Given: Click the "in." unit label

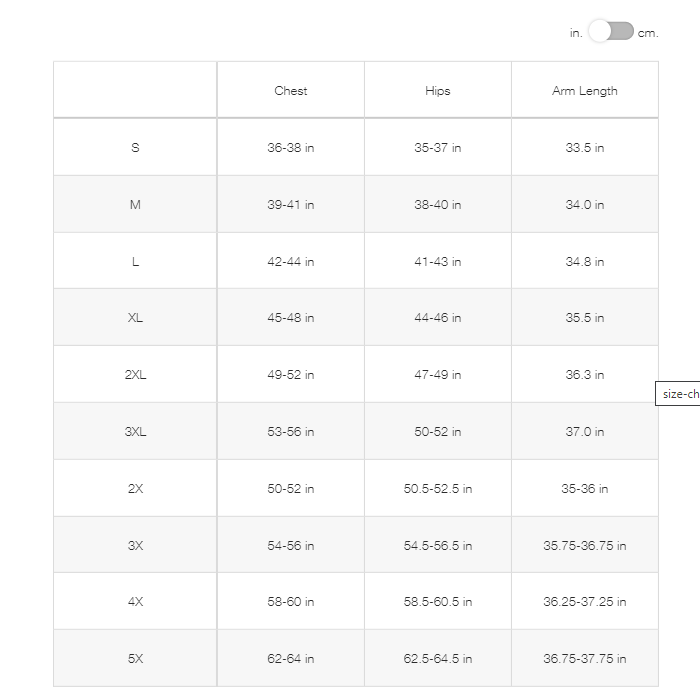Looking at the screenshot, I should (576, 33).
